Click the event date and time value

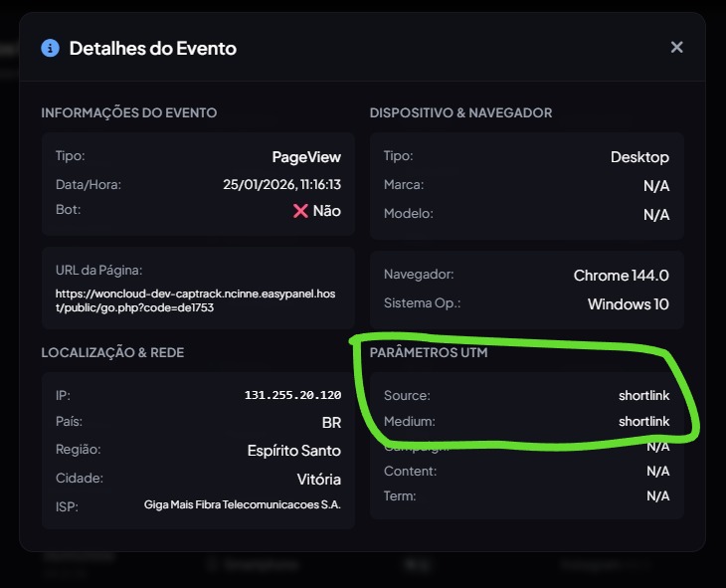coord(282,184)
